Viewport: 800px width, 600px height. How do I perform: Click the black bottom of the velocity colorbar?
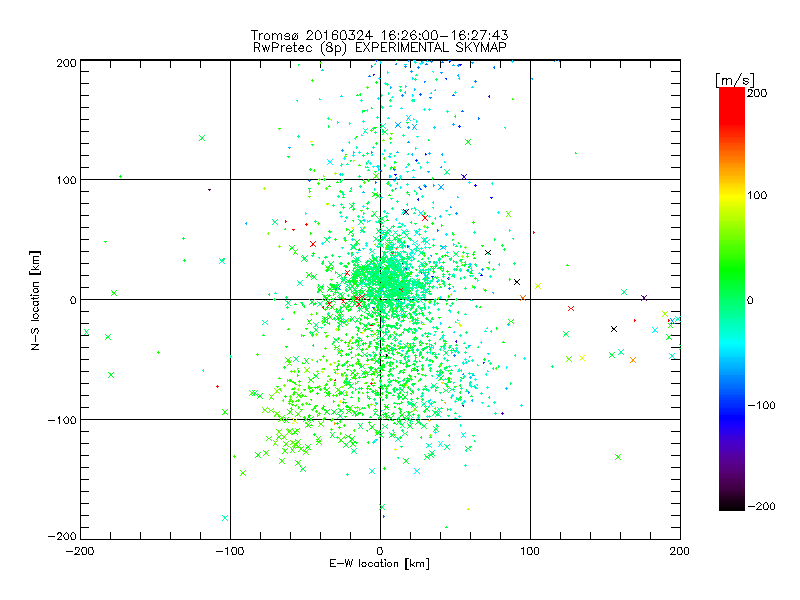click(732, 505)
